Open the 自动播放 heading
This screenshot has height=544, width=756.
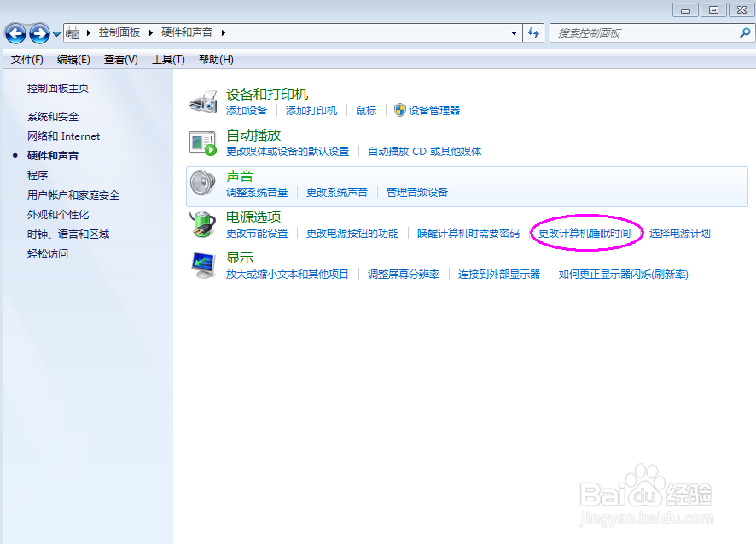(253, 136)
